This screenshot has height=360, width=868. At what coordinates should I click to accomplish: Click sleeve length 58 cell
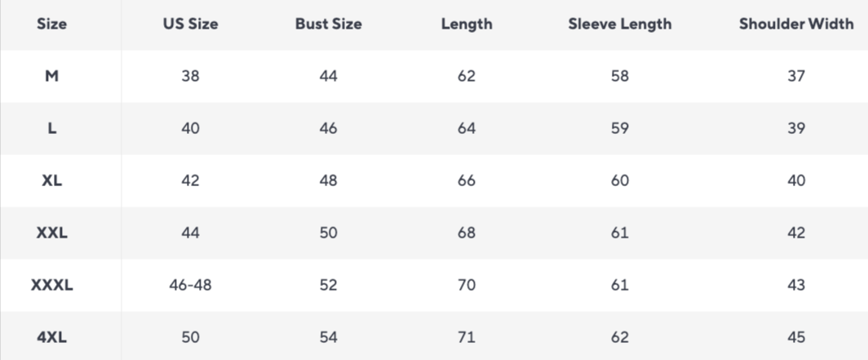620,76
